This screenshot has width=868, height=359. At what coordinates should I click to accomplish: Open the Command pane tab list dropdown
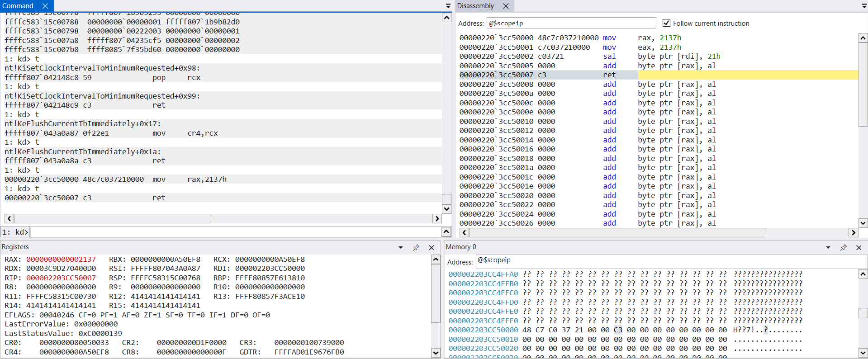(x=448, y=6)
